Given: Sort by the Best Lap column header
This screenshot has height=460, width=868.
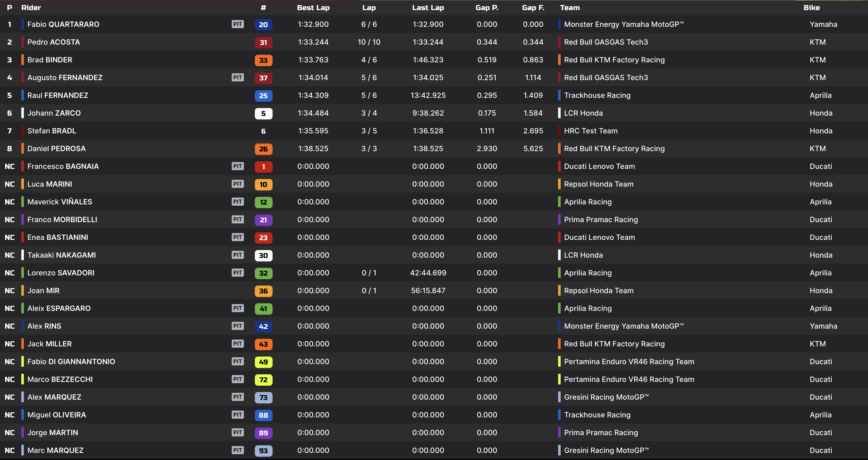Looking at the screenshot, I should coord(313,8).
